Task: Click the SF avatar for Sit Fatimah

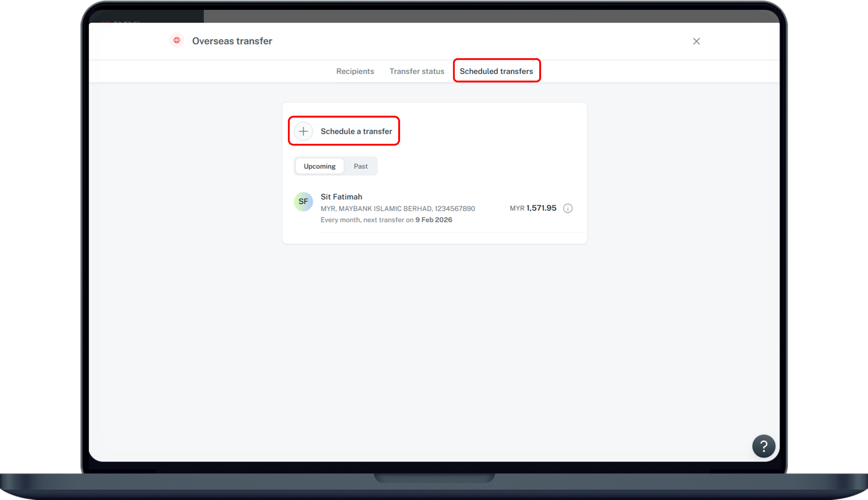Action: point(303,202)
